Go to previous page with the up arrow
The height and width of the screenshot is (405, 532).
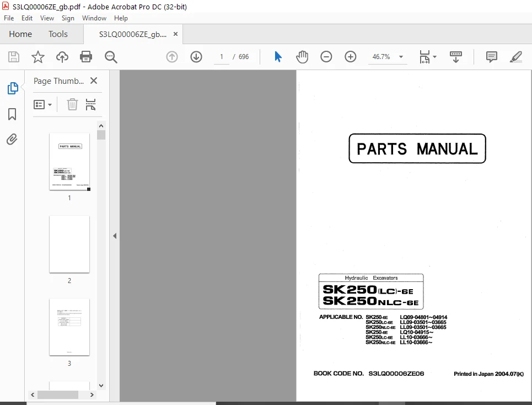[x=172, y=57]
